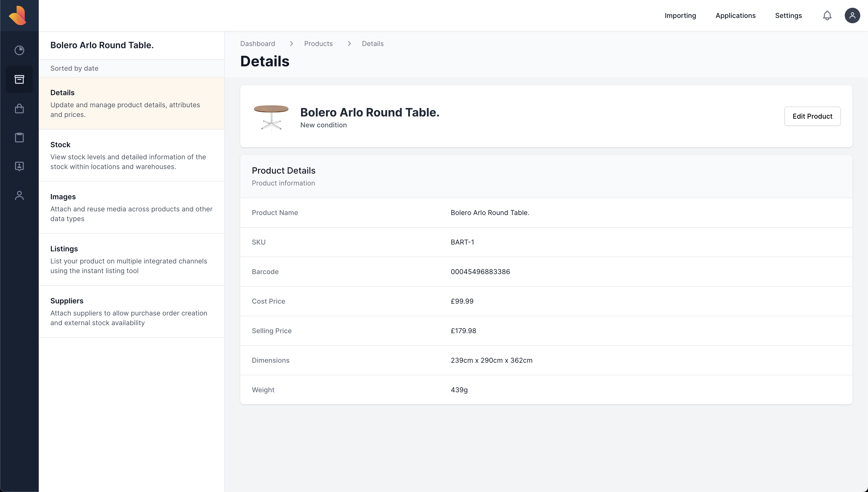Go back via Products breadcrumb
The width and height of the screenshot is (868, 492).
[318, 44]
